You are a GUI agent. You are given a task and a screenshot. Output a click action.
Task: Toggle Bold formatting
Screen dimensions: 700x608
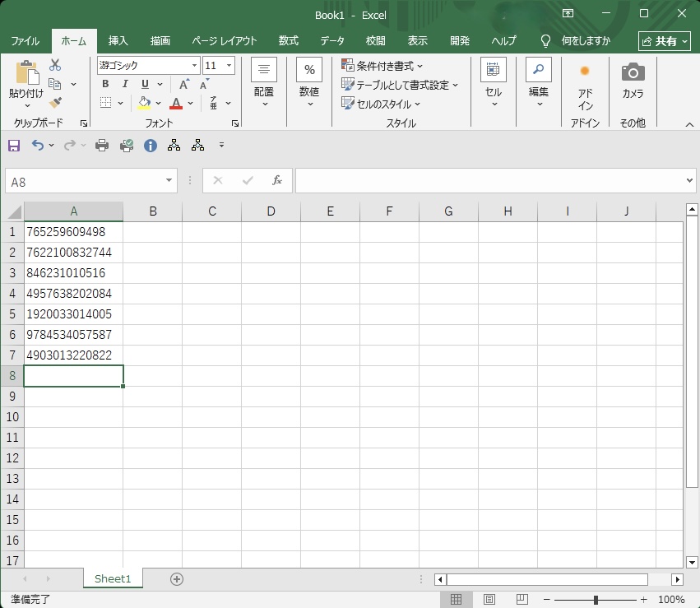105,84
